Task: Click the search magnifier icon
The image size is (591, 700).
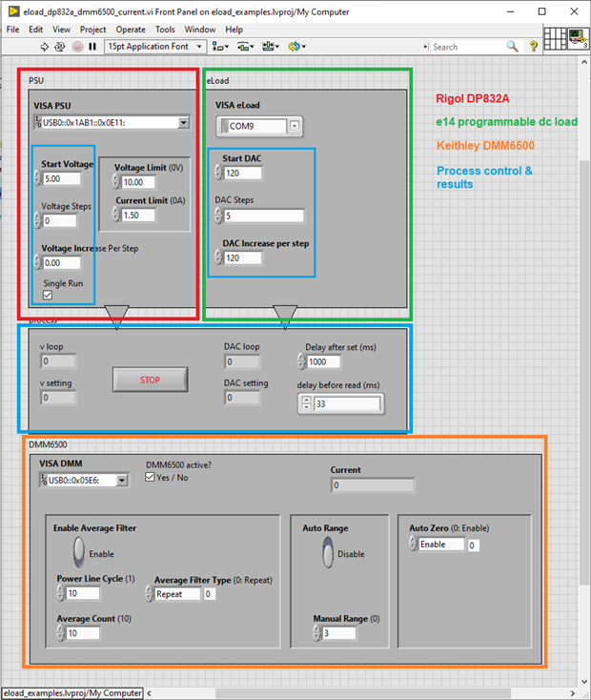Action: pos(513,47)
